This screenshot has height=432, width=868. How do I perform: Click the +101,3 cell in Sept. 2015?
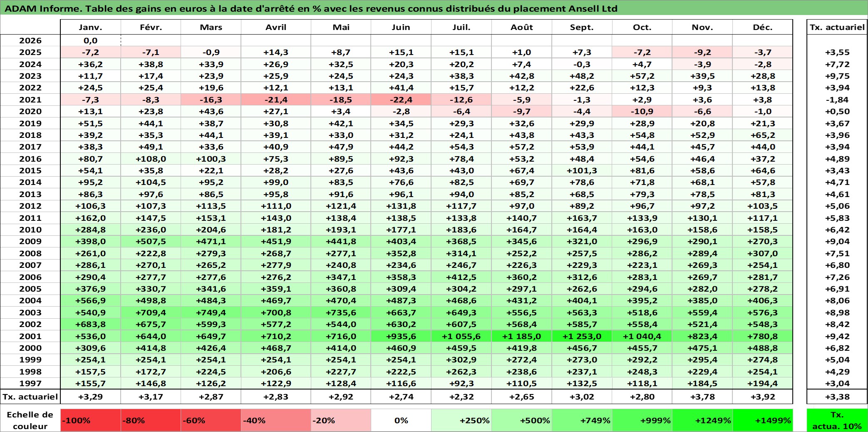tap(582, 170)
